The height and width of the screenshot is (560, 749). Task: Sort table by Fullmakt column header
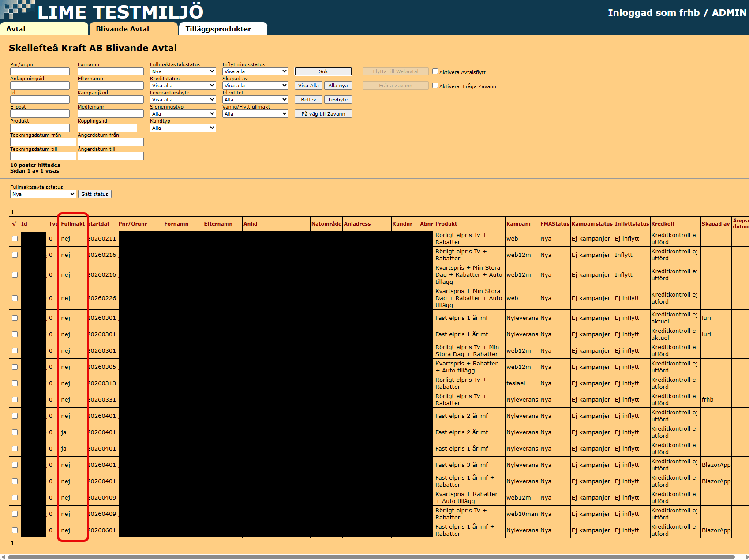[x=73, y=224]
